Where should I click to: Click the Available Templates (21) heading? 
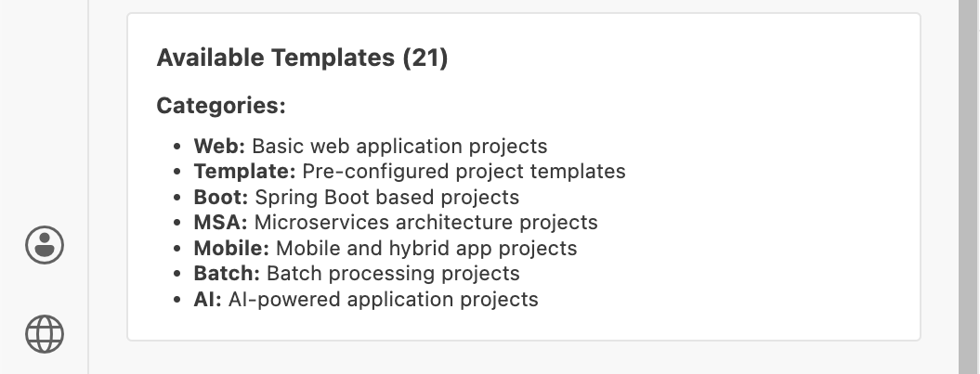tap(302, 58)
